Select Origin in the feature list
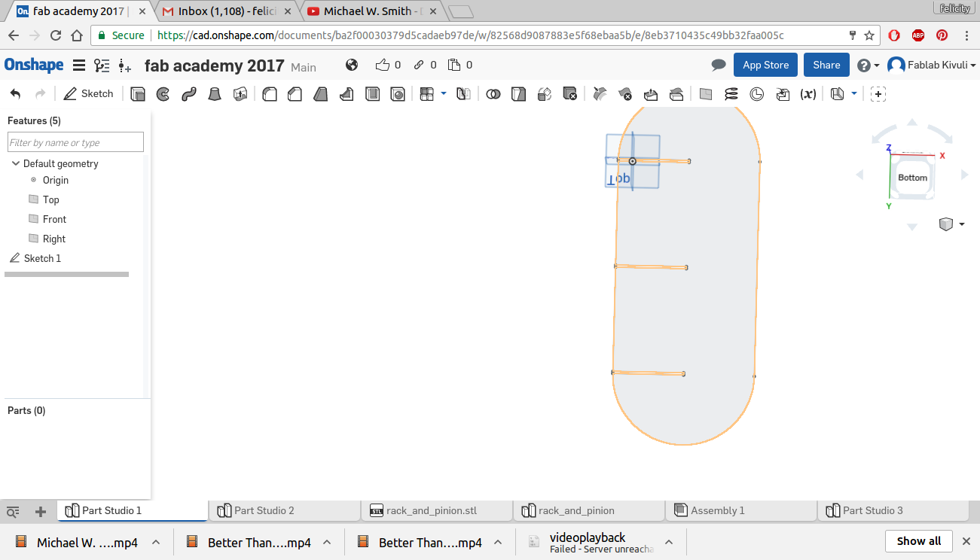 (56, 180)
